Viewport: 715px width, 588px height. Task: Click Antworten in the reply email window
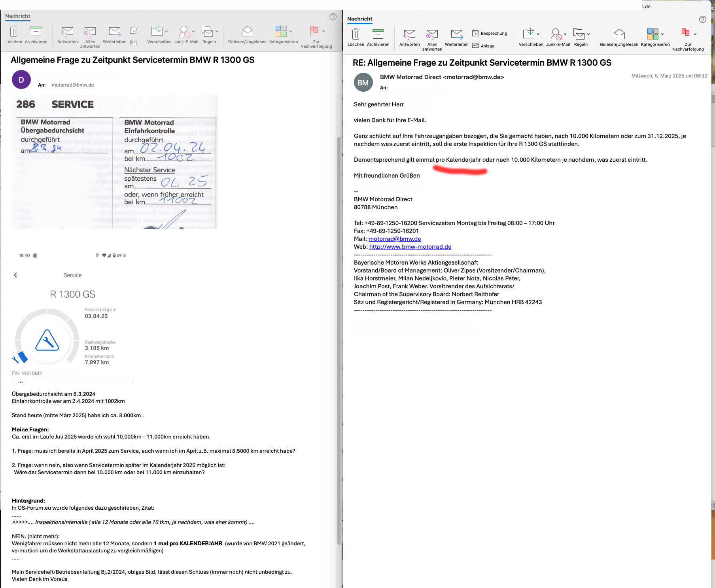pos(409,35)
